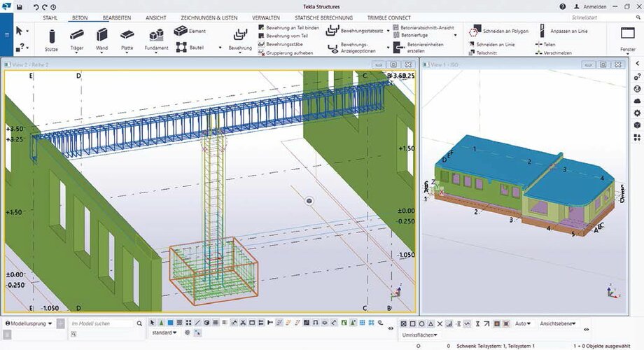This screenshot has height=350, width=644.
Task: Click the blue file menu hamburger icon
Action: click(6, 35)
